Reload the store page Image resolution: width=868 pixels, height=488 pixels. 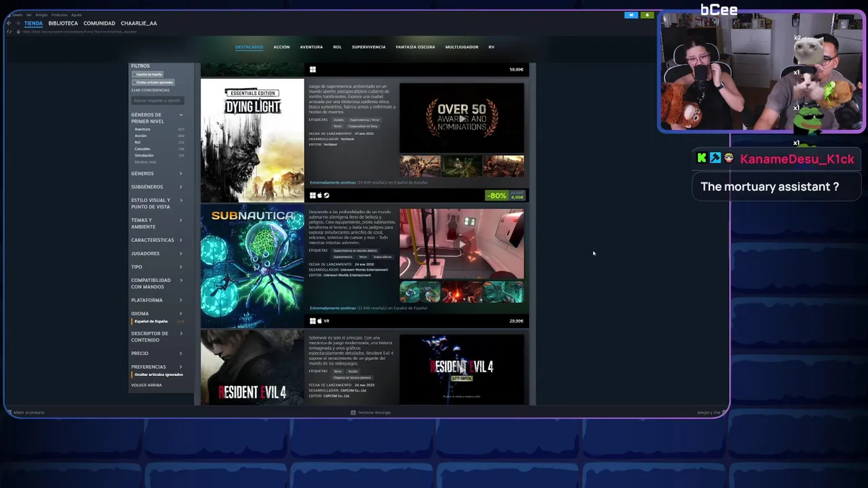pos(9,32)
